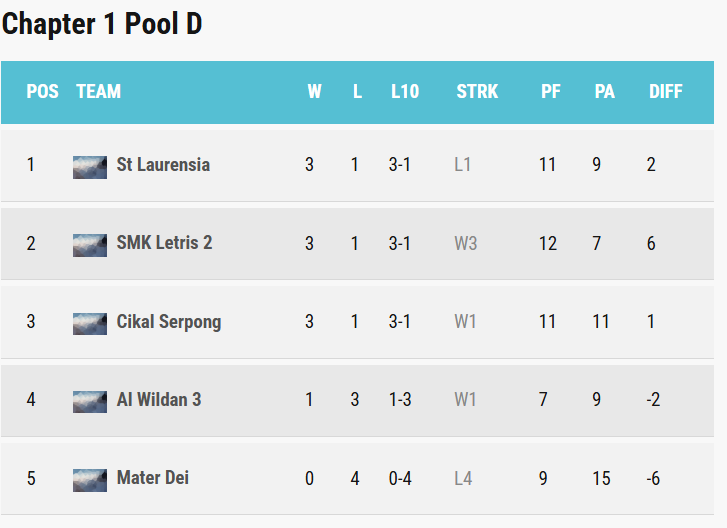Click the L10 column header
Image resolution: width=727 pixels, height=528 pixels.
[404, 92]
